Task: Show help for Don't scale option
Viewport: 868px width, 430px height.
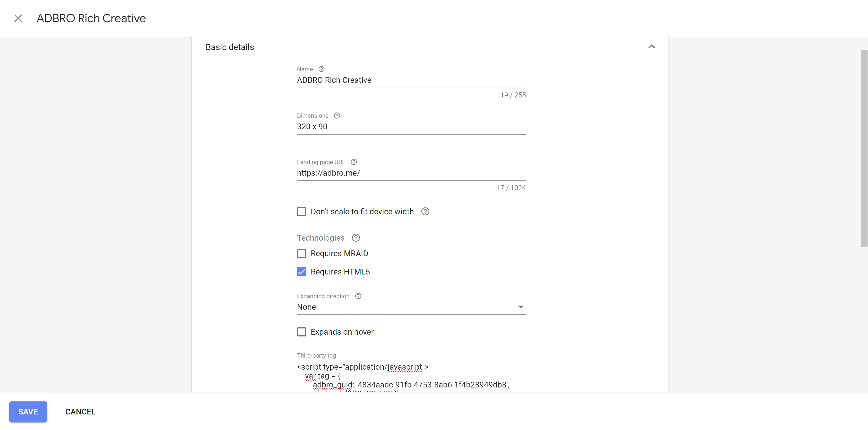Action: [425, 211]
